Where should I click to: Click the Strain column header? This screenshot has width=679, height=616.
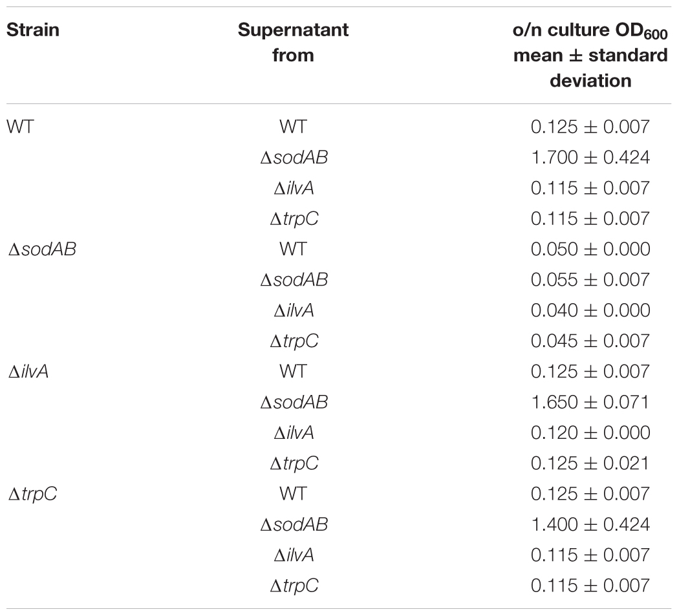33,30
